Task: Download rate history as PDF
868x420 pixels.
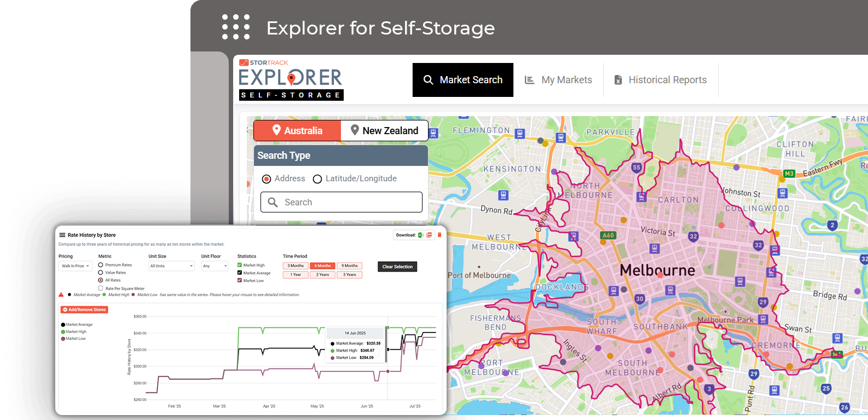Action: pos(430,235)
